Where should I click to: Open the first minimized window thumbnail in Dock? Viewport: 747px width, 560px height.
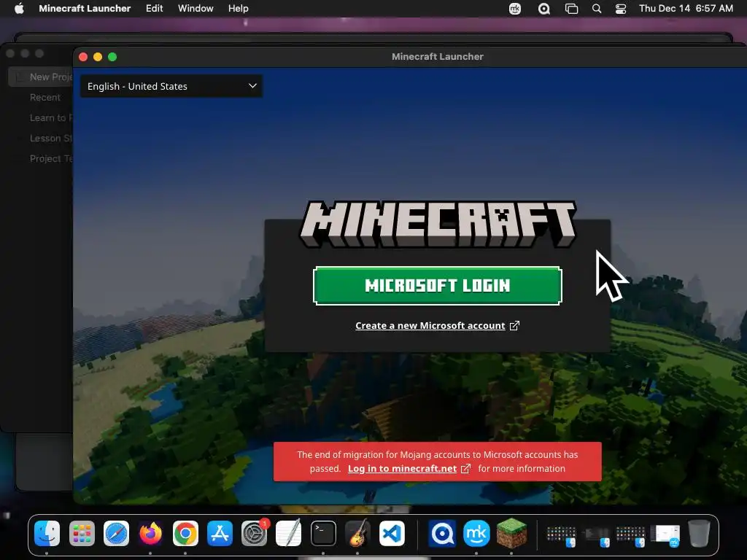pos(561,536)
